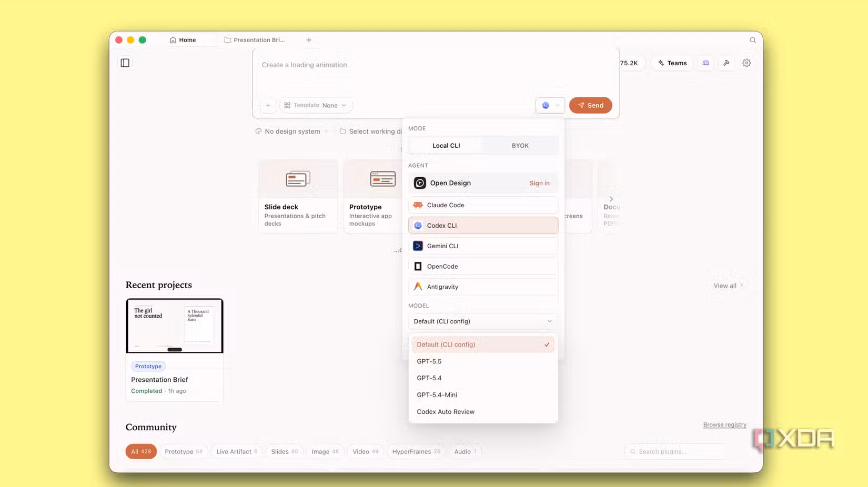Select Default (CLI config) checked option

click(483, 344)
